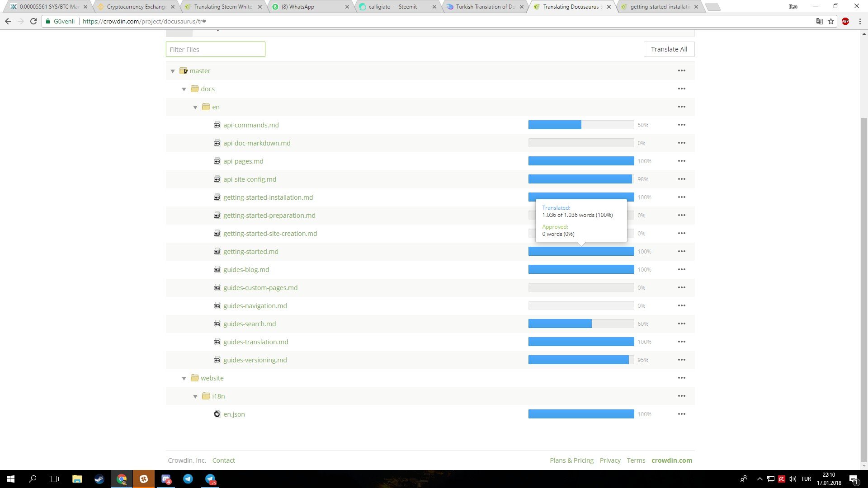Open the guides-translation.md file
The image size is (868, 488).
256,342
